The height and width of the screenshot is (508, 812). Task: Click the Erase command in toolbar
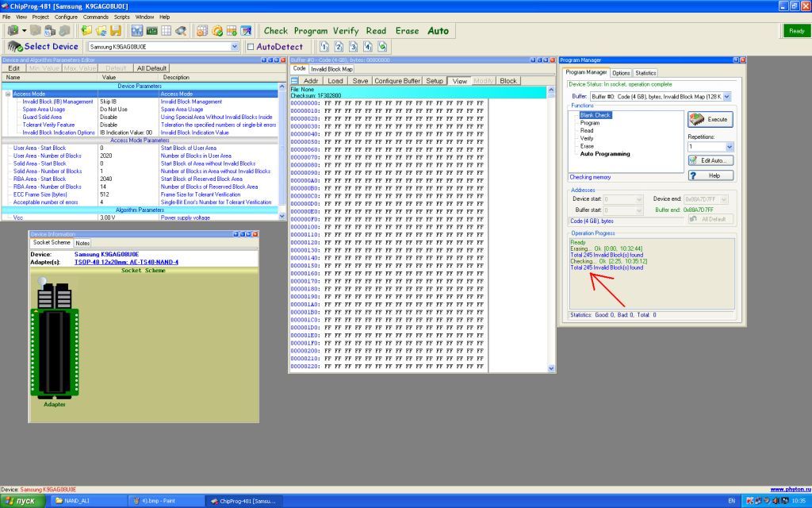[x=407, y=31]
